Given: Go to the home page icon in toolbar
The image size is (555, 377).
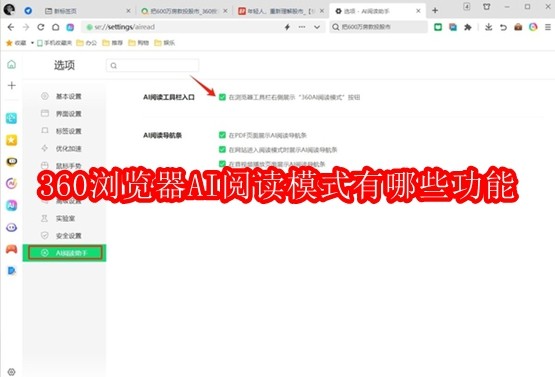Looking at the screenshot, I should click(x=56, y=27).
